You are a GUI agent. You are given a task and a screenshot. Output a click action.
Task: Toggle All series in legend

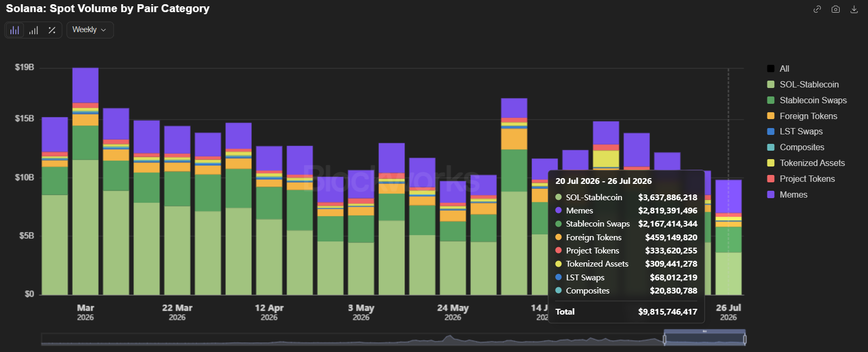tap(778, 69)
